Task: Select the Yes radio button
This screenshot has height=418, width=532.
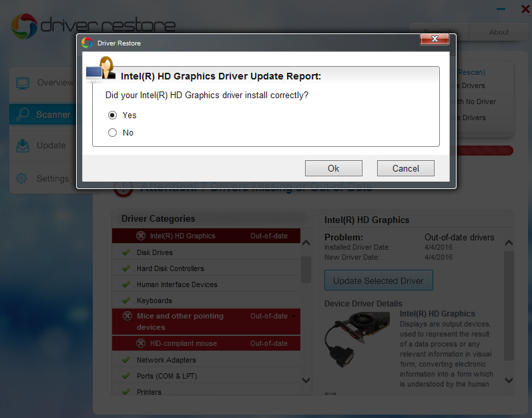Action: [112, 116]
